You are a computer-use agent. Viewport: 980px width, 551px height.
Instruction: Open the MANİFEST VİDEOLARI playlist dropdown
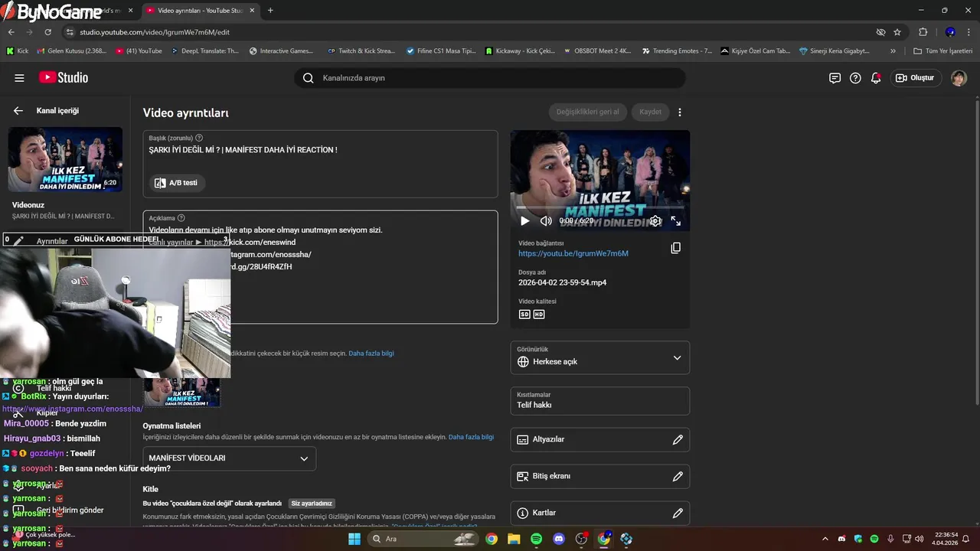tap(229, 458)
